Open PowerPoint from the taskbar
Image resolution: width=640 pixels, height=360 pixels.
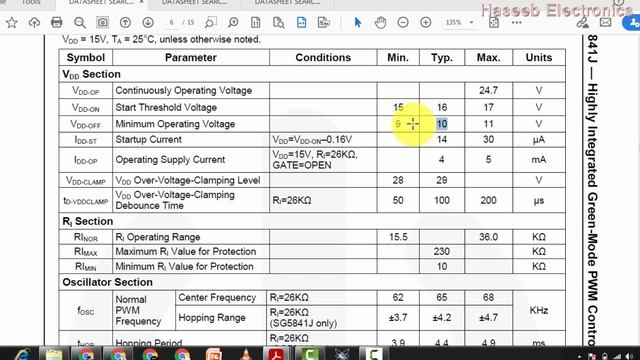click(x=214, y=354)
